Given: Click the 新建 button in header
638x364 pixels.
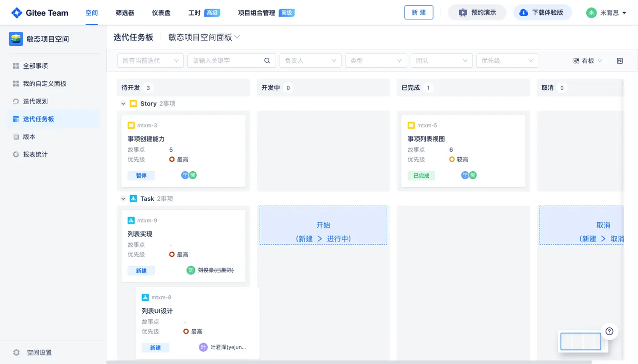Looking at the screenshot, I should coord(419,12).
